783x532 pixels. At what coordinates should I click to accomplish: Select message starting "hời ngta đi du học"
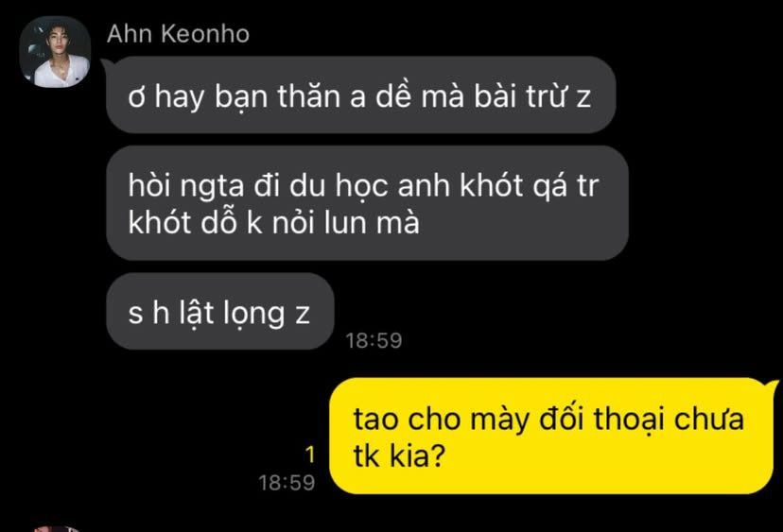(367, 203)
